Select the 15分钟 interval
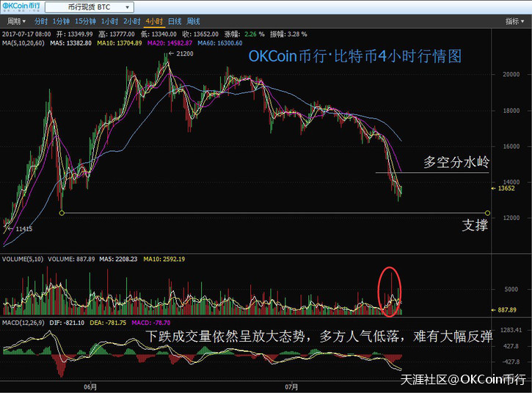Image resolution: width=532 pixels, height=393 pixels. 86,22
